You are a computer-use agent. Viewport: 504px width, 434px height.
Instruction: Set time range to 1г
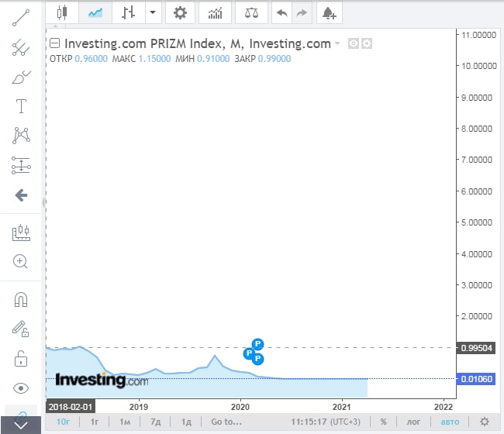coord(95,422)
